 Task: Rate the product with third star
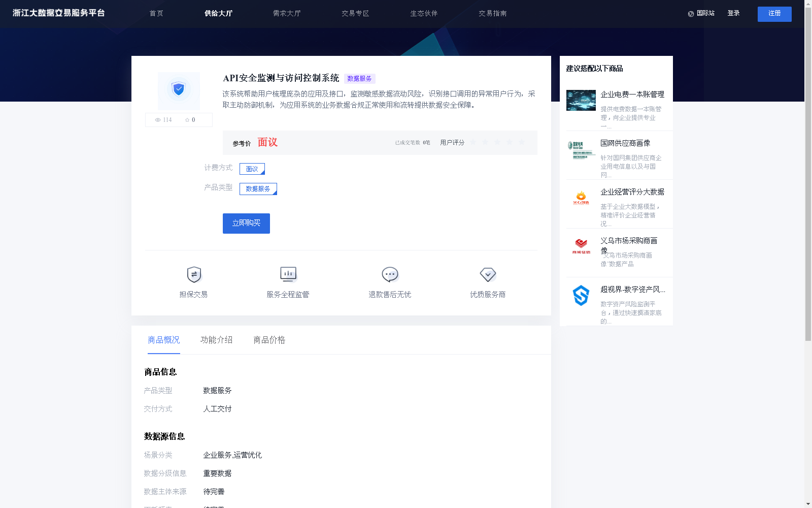497,142
